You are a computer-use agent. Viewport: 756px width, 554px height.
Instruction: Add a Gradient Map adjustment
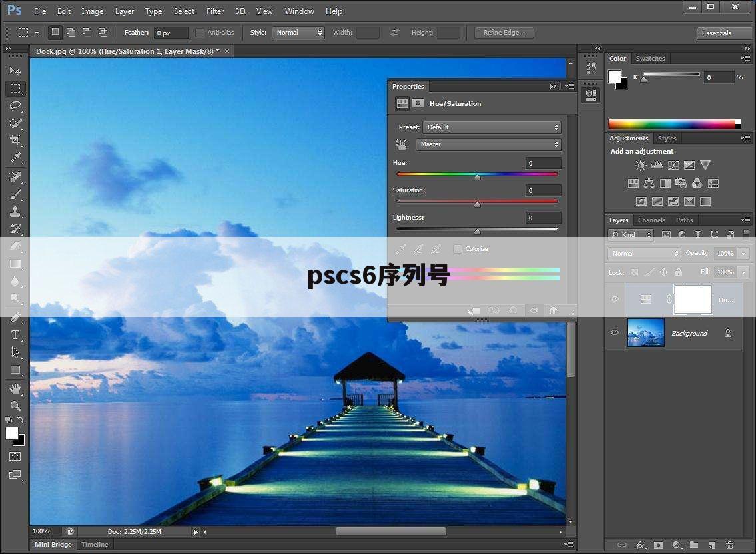[x=705, y=202]
